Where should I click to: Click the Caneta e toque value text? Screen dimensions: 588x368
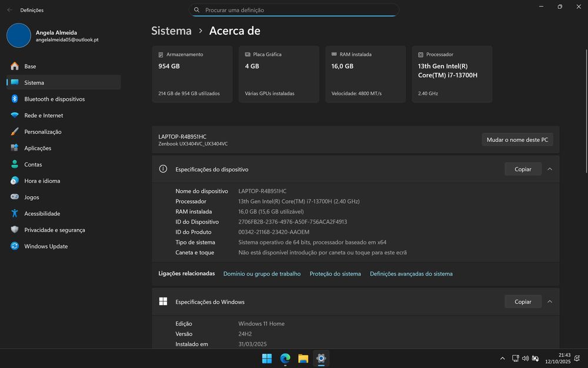pos(322,253)
